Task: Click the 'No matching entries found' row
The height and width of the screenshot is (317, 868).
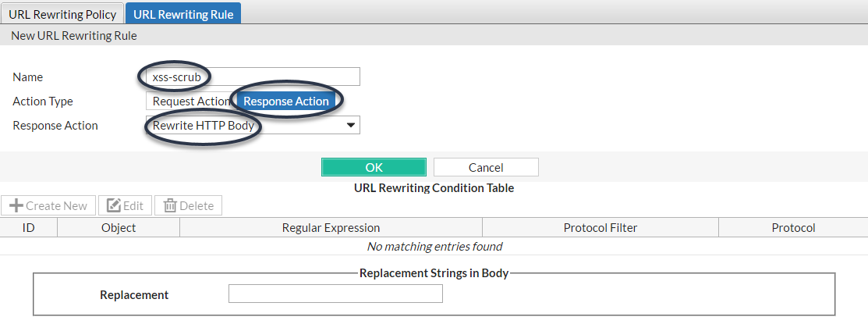Action: [x=434, y=247]
